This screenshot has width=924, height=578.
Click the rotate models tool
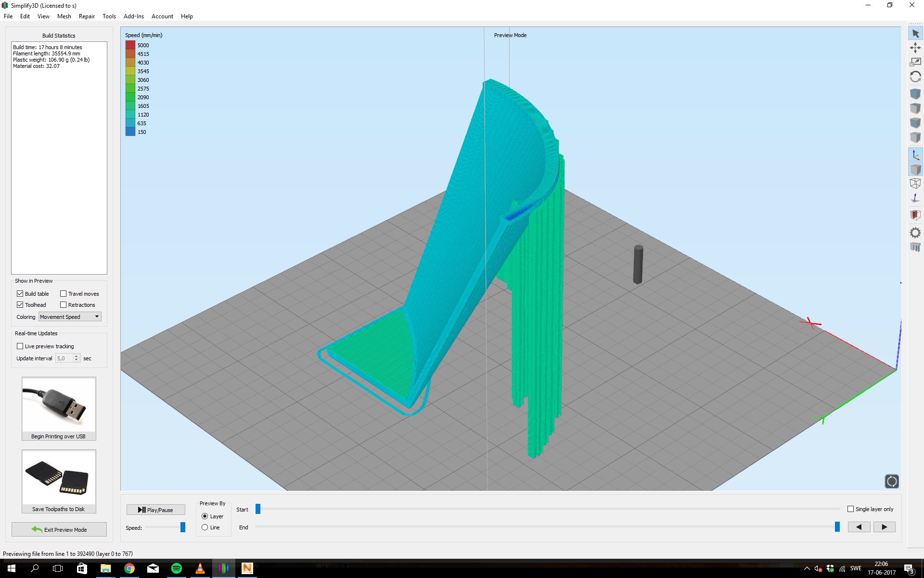(915, 77)
